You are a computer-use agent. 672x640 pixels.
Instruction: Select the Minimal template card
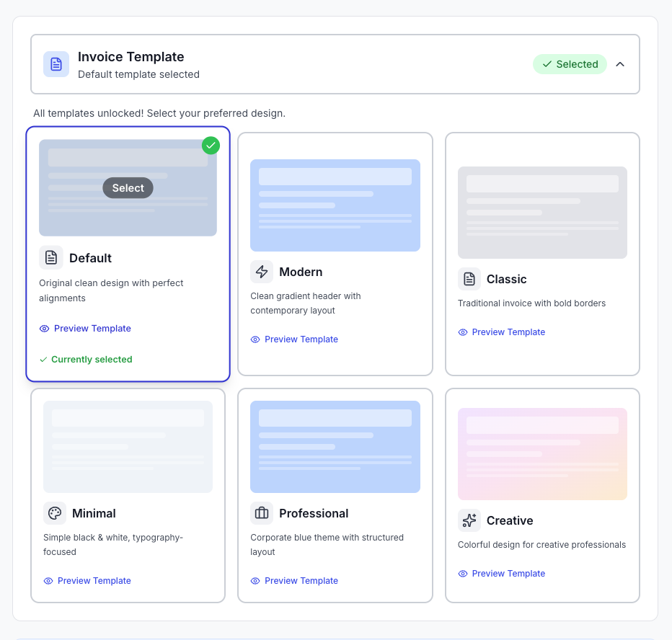[128, 495]
